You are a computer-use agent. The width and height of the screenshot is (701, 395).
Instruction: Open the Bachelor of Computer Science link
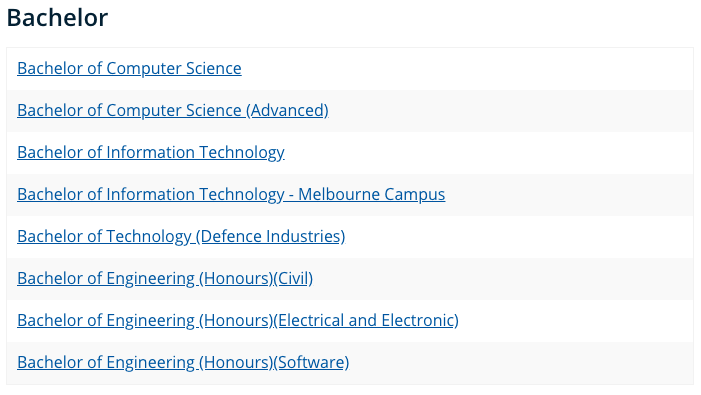(x=129, y=68)
